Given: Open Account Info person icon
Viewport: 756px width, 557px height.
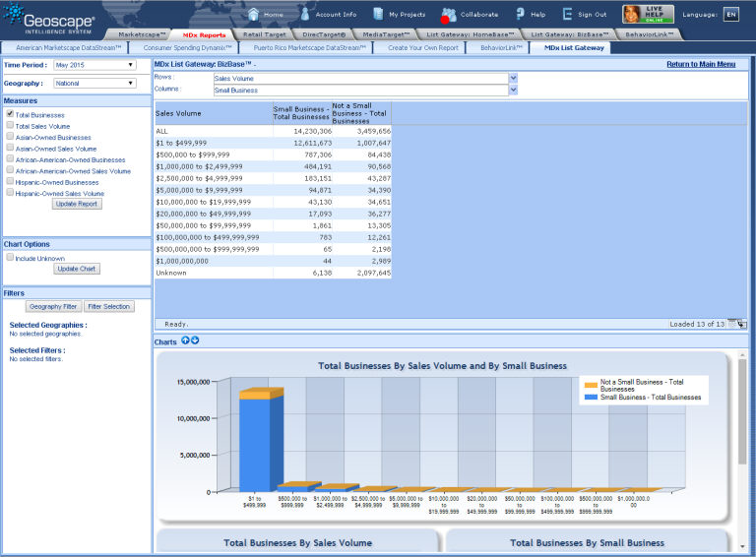Looking at the screenshot, I should point(305,14).
